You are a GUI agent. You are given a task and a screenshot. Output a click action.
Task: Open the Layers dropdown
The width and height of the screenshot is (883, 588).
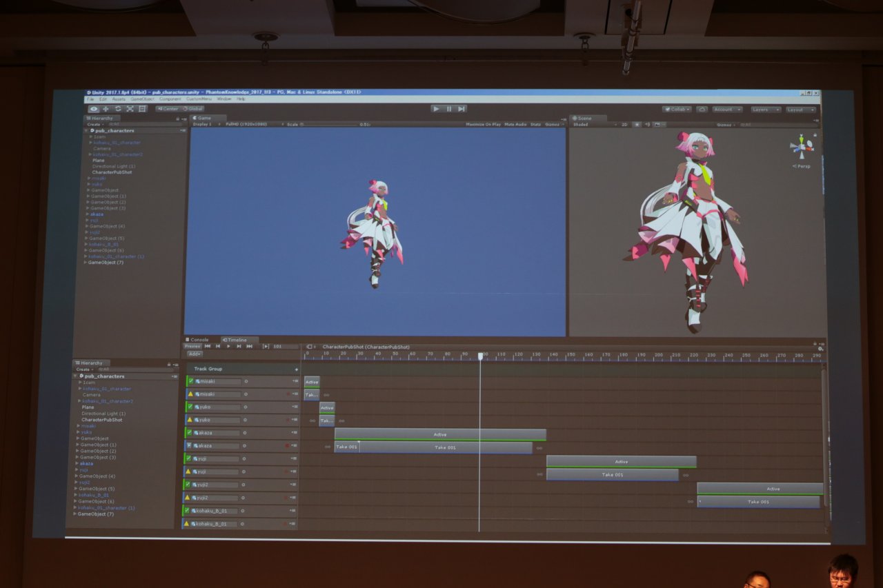(x=766, y=110)
